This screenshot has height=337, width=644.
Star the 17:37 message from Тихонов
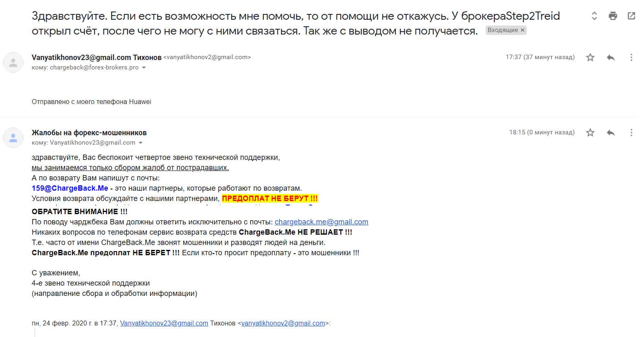pyautogui.click(x=590, y=58)
